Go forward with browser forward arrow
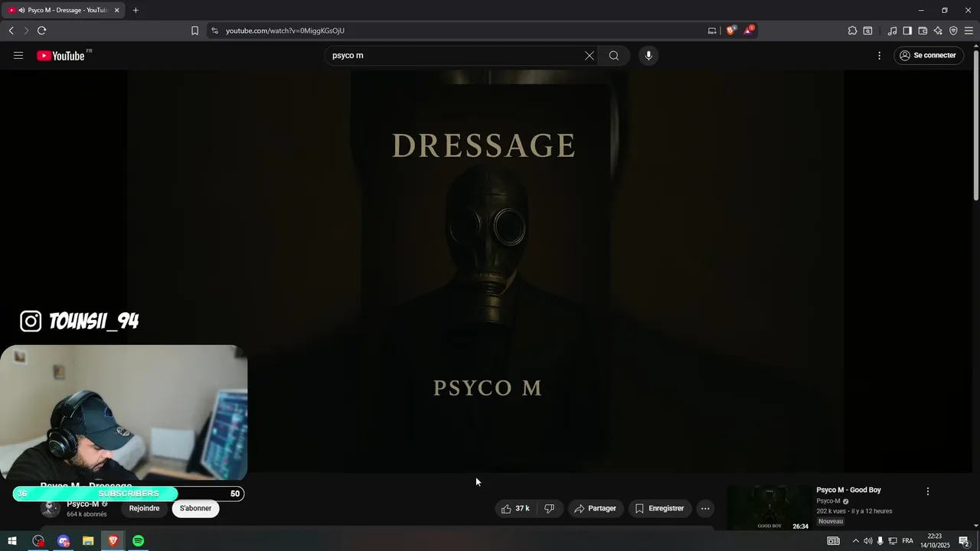This screenshot has width=980, height=551. [25, 31]
